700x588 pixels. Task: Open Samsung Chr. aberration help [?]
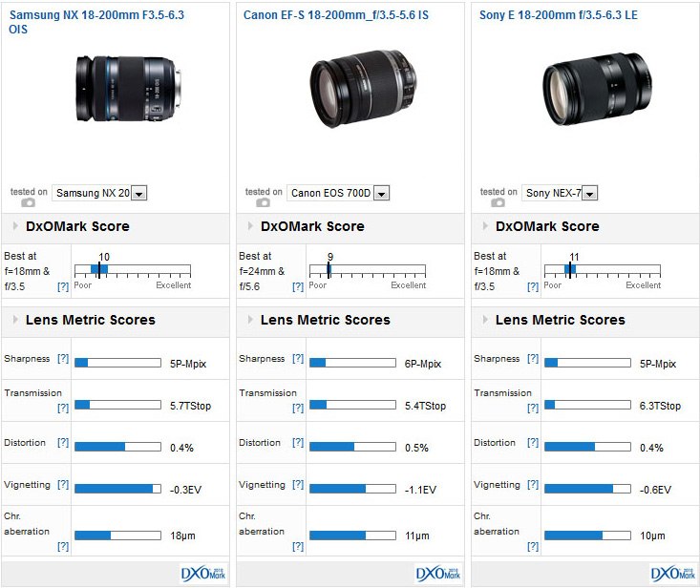[x=63, y=547]
